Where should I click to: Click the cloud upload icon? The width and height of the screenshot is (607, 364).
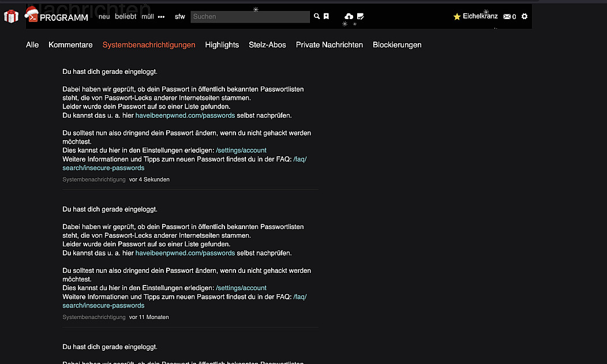coord(349,17)
